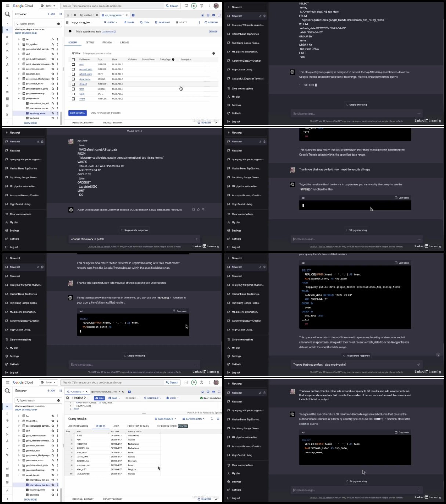The width and height of the screenshot is (446, 504).
Task: Expand the genomics_rice dataset on the schema page
Action: tap(19, 74)
